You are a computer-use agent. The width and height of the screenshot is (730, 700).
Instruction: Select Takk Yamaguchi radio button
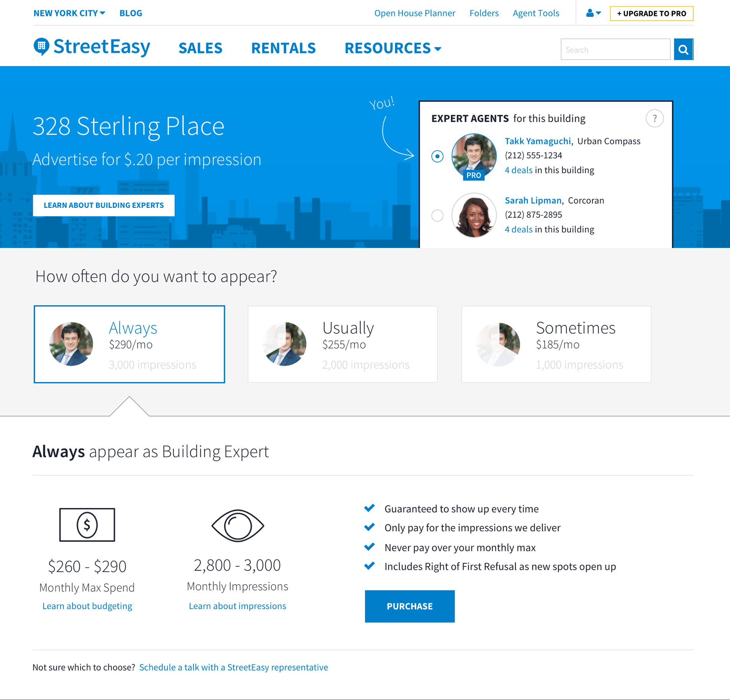click(437, 156)
